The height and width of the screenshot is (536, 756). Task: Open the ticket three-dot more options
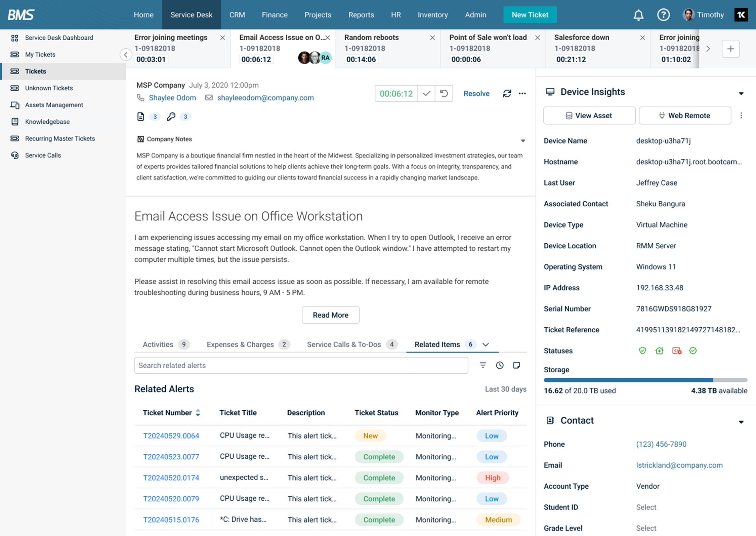(x=522, y=93)
